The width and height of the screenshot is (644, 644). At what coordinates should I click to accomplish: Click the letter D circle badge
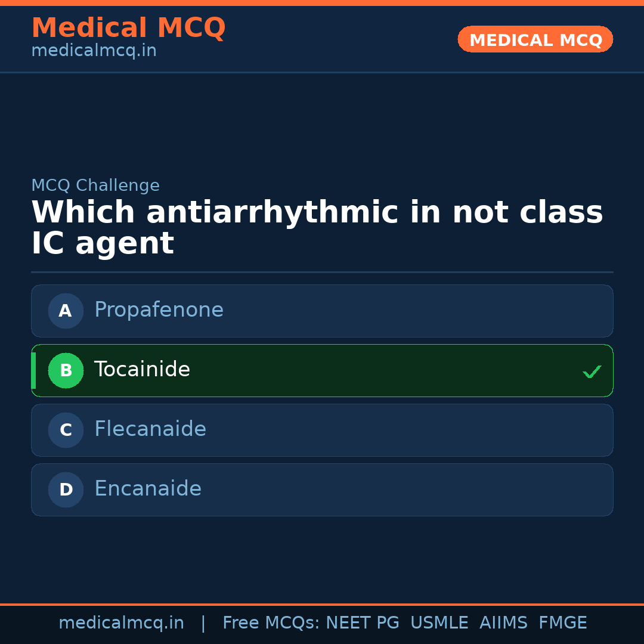66,490
